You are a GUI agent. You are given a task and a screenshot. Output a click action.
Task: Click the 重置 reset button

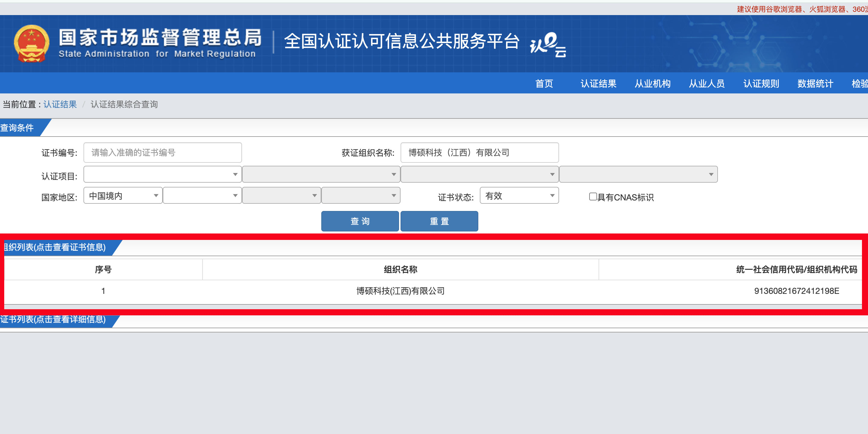coord(439,221)
